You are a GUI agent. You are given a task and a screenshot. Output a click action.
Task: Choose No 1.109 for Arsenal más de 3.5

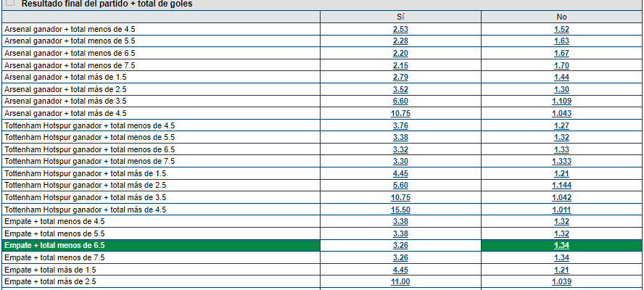561,101
